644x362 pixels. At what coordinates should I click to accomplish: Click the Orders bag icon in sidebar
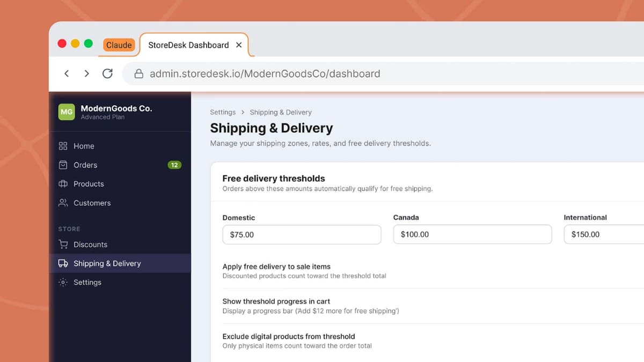tap(63, 165)
